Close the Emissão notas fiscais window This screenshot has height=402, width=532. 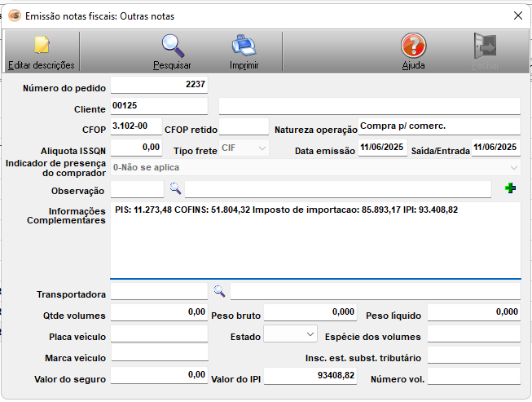point(517,15)
